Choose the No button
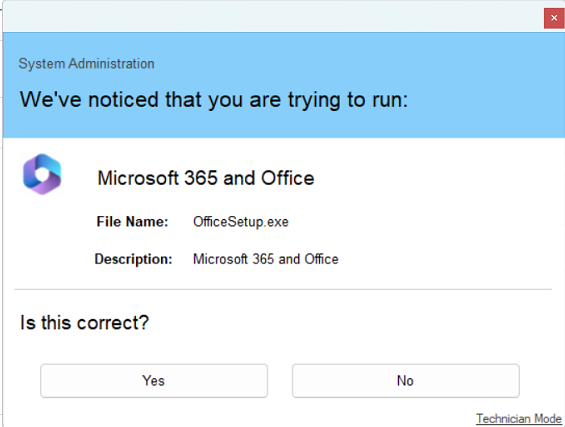This screenshot has width=565, height=427. pos(406,381)
